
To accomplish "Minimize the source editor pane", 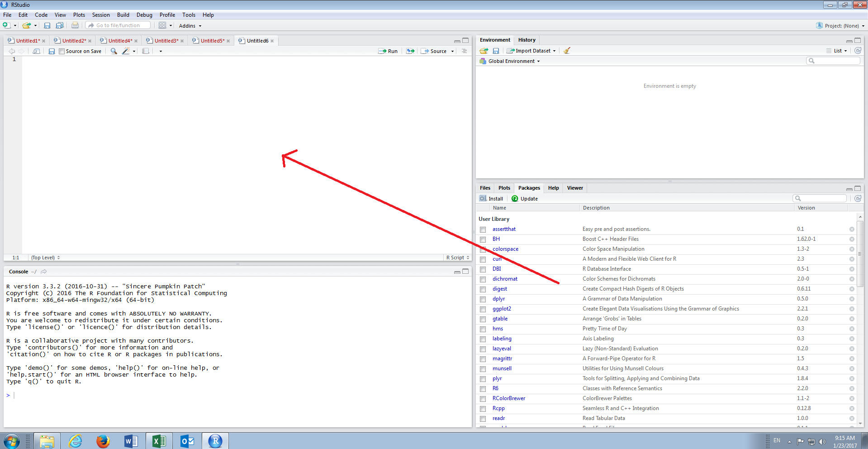I will click(x=457, y=41).
